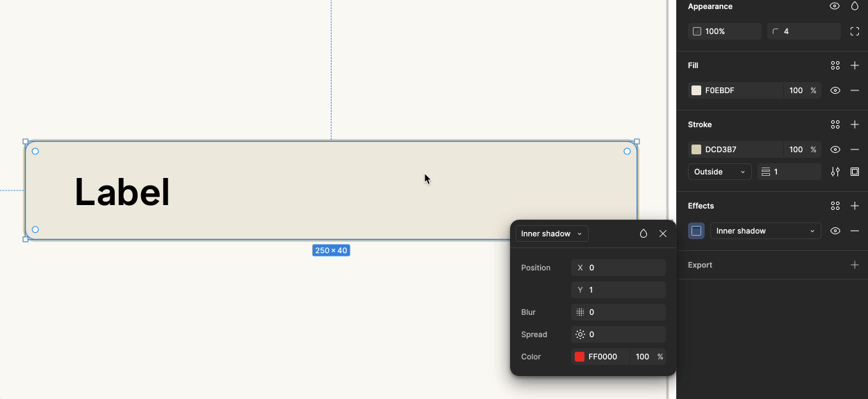The image size is (868, 399).
Task: Add a new stroke with plus icon
Action: click(x=855, y=124)
